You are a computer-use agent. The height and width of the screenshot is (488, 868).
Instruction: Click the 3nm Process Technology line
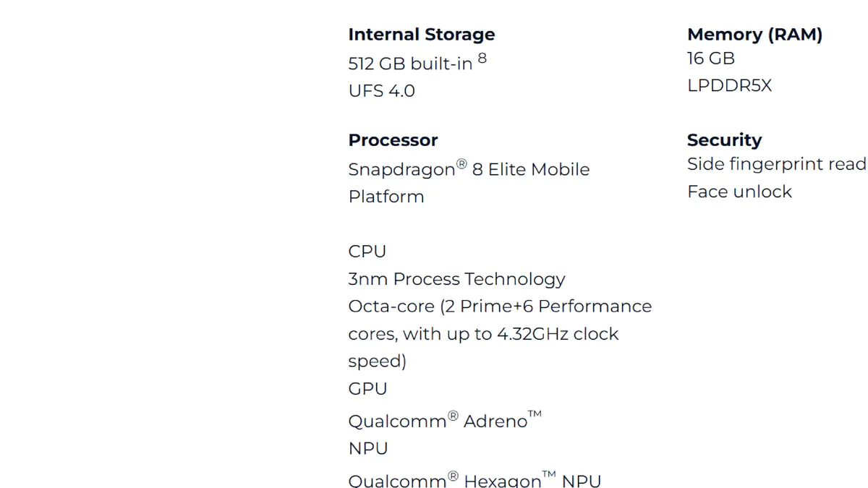457,279
